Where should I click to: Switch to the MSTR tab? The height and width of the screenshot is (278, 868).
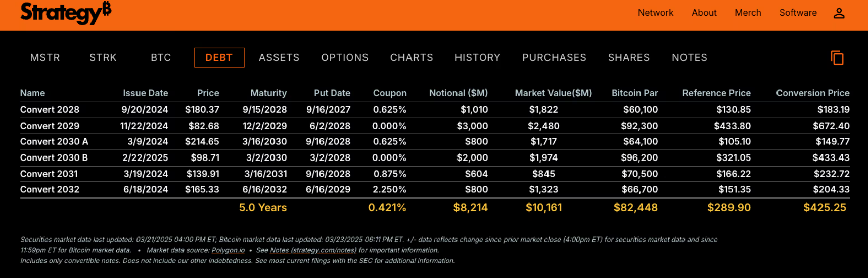coord(45,58)
